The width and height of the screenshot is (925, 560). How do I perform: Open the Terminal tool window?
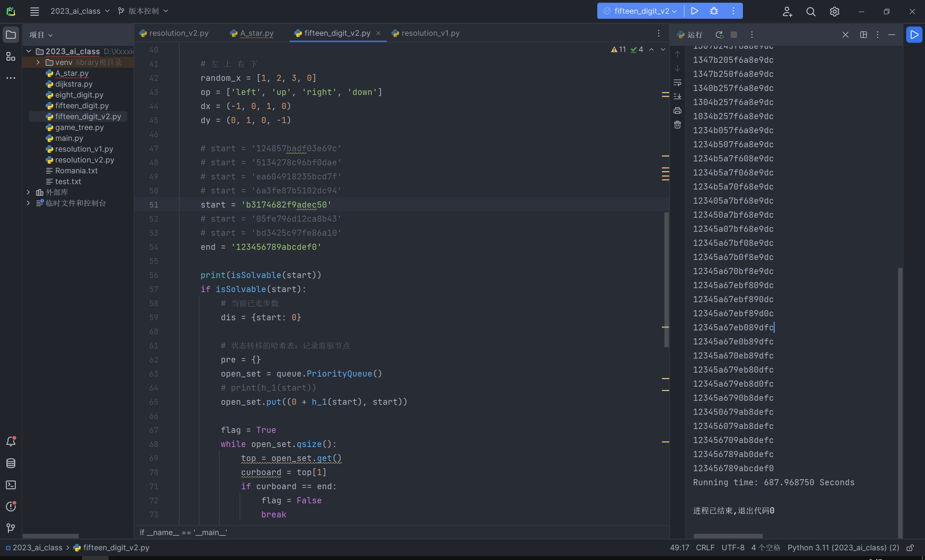click(11, 485)
